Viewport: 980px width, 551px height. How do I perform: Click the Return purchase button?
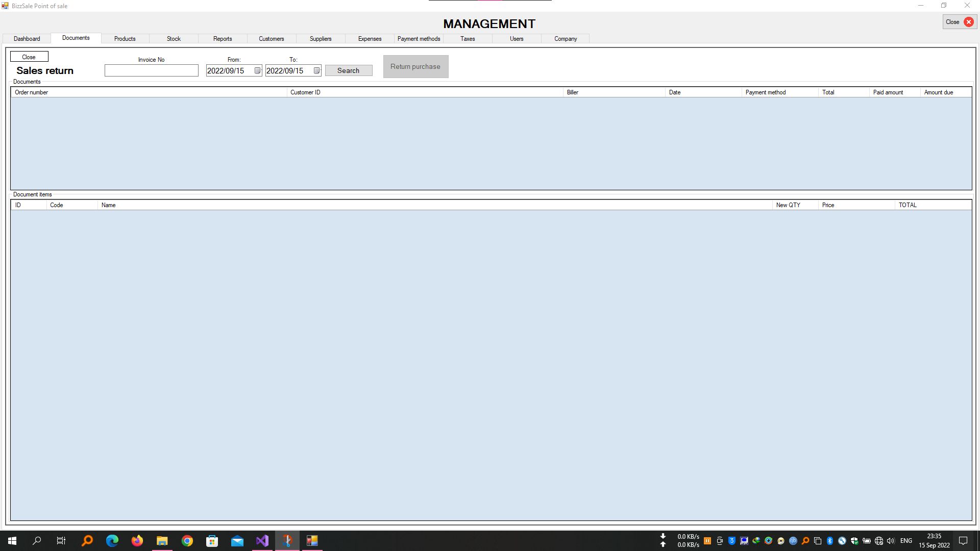tap(415, 67)
